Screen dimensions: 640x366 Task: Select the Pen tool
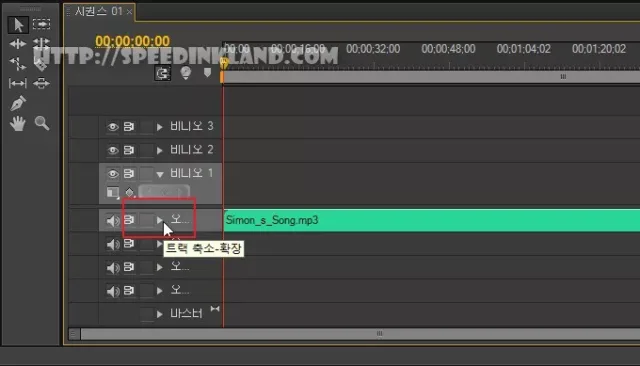tap(18, 103)
